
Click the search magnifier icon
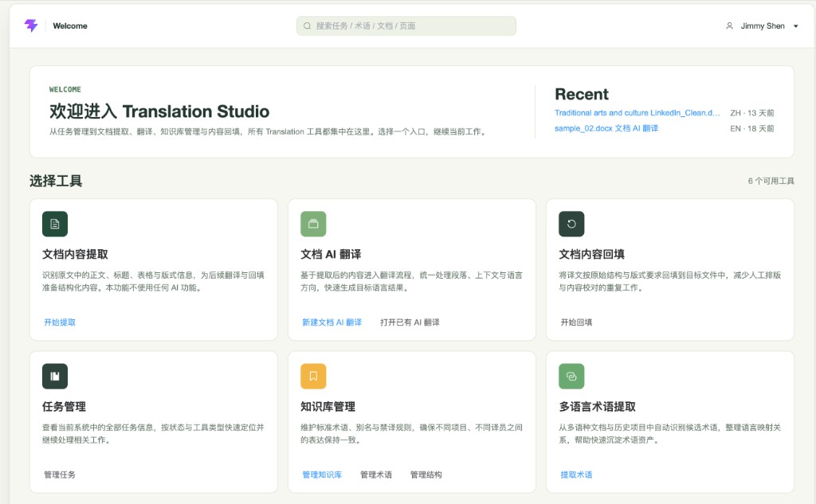307,26
